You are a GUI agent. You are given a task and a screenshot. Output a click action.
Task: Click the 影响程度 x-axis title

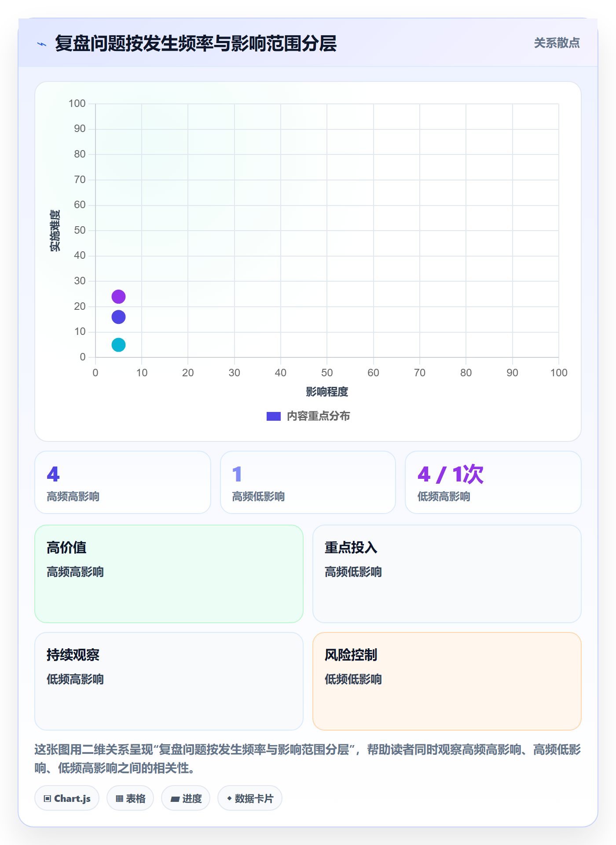point(327,392)
